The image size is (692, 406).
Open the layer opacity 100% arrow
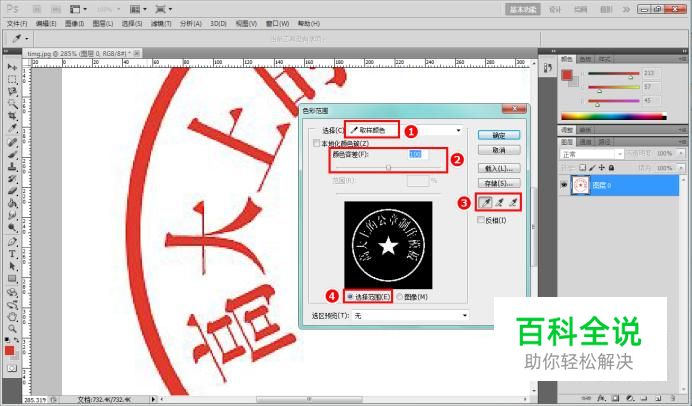pyautogui.click(x=681, y=154)
